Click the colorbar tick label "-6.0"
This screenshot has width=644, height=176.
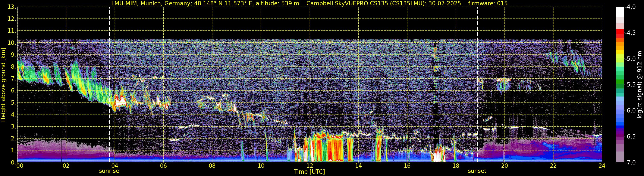click(x=630, y=111)
